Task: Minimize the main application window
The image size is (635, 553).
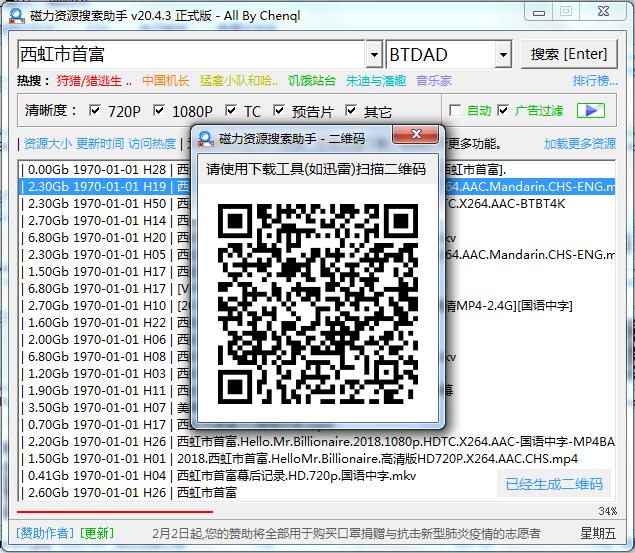Action: point(537,12)
